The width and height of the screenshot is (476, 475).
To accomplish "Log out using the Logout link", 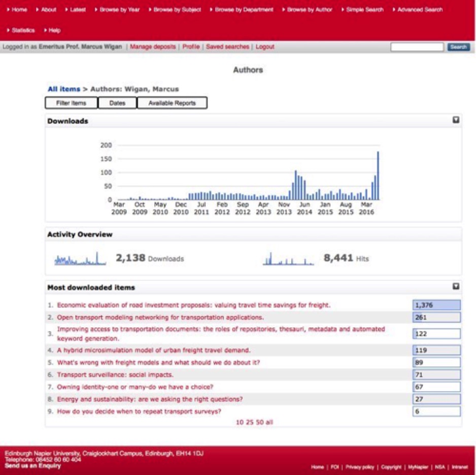I will [264, 46].
